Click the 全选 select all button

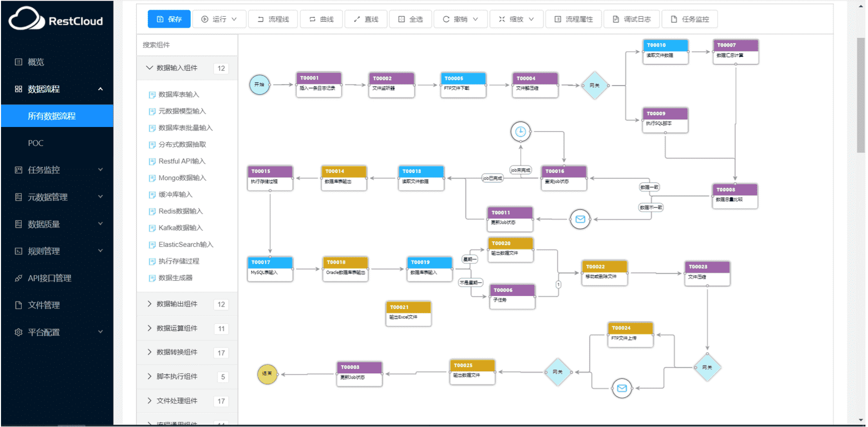click(410, 19)
